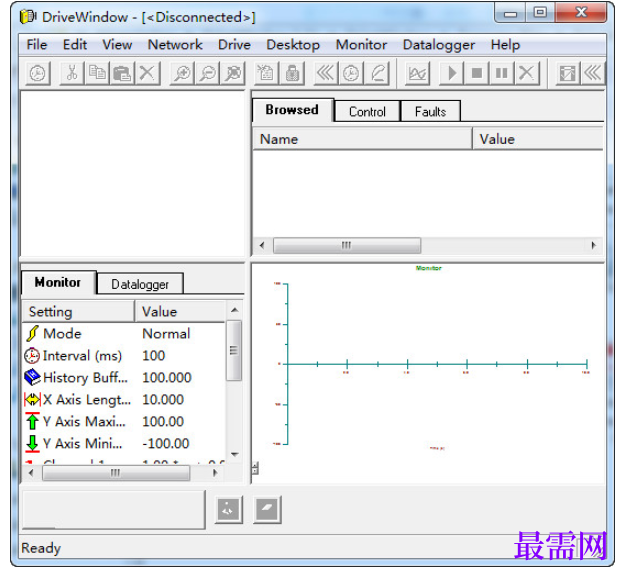Click the eraser clear icon in the toolbar
This screenshot has height=577, width=626.
tap(377, 73)
